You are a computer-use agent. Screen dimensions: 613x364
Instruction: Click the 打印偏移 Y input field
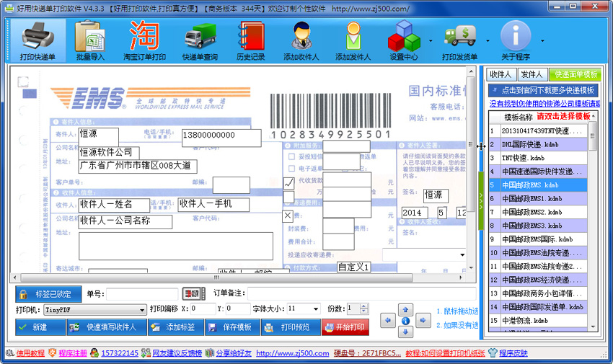pyautogui.click(x=238, y=308)
